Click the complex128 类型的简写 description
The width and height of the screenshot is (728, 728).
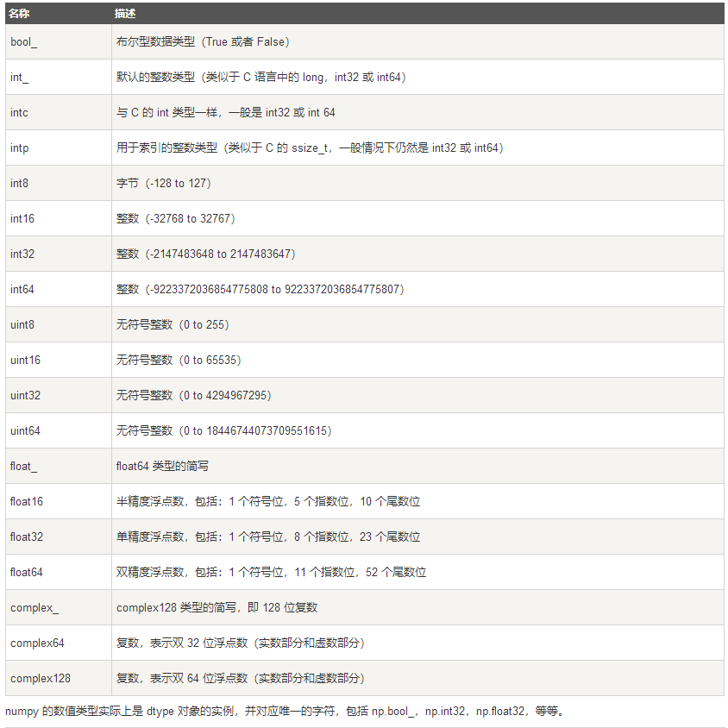click(217, 607)
